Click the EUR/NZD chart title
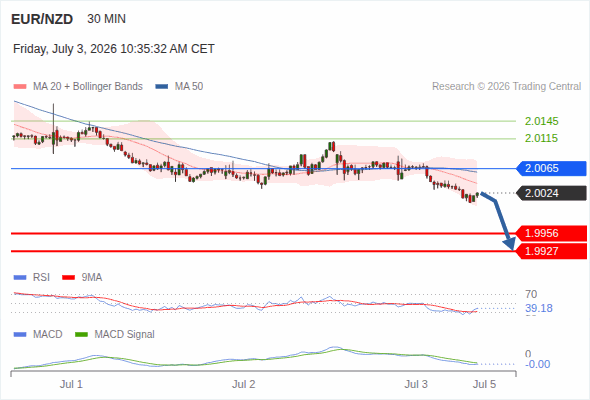 click(x=42, y=19)
